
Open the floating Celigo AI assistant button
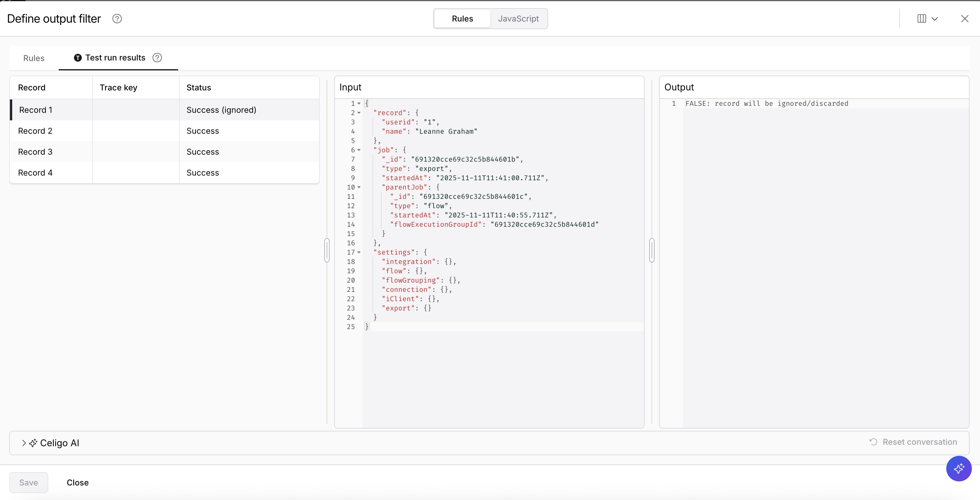959,468
